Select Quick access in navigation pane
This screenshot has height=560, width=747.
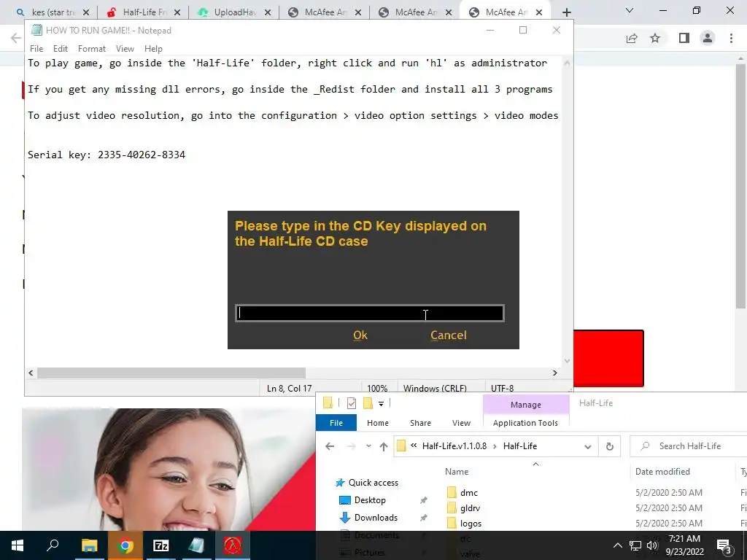pos(373,483)
